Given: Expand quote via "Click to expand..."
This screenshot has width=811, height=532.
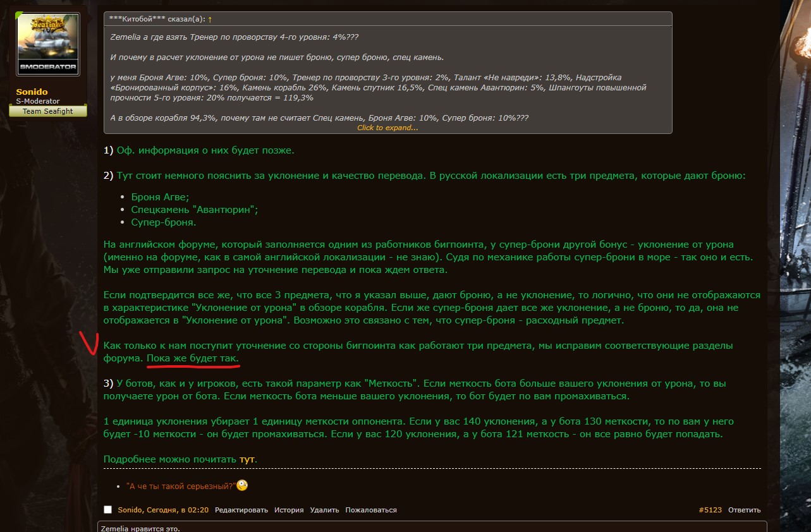Looking at the screenshot, I should (387, 128).
